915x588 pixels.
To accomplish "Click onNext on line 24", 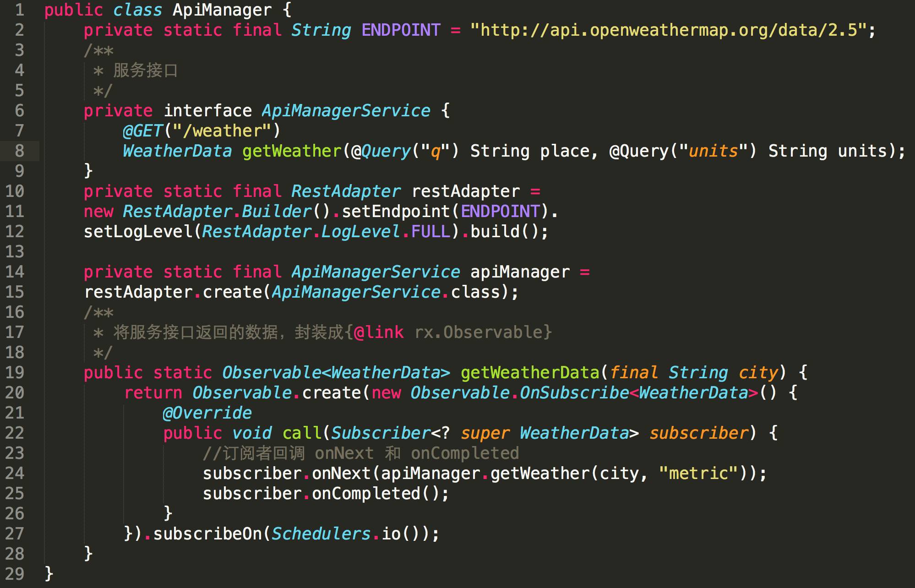I will [341, 474].
